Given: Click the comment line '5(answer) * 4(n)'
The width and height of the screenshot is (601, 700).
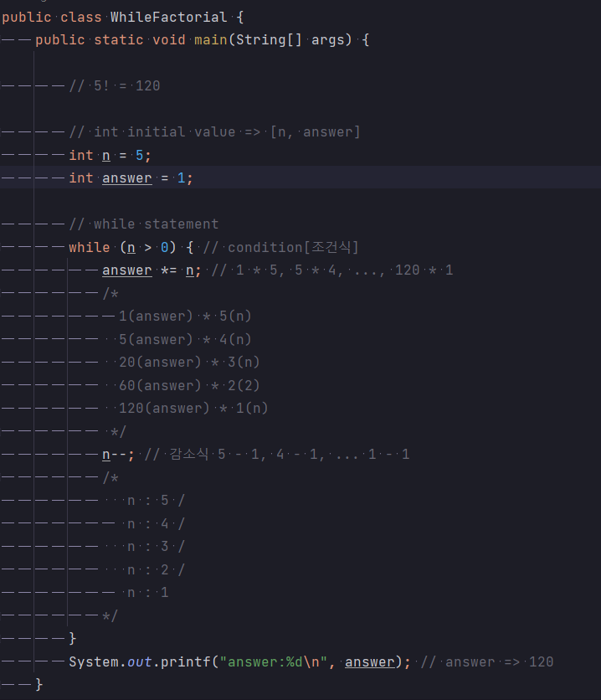Looking at the screenshot, I should coord(185,340).
